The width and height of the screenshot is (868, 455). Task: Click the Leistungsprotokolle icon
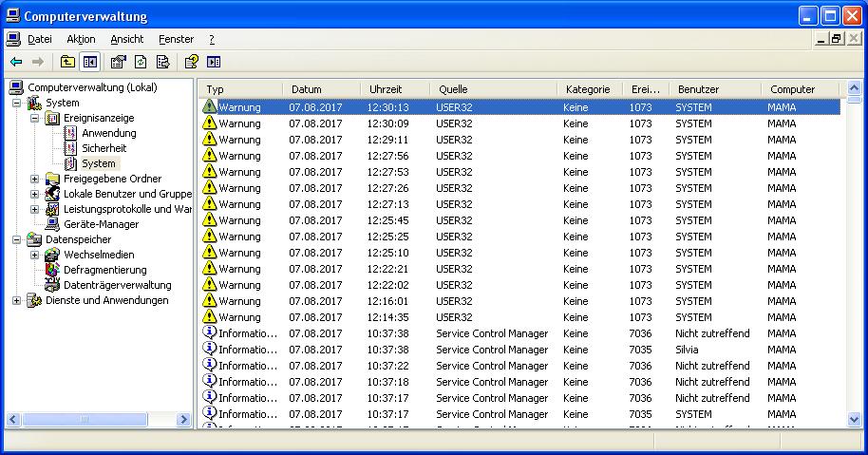[x=52, y=209]
